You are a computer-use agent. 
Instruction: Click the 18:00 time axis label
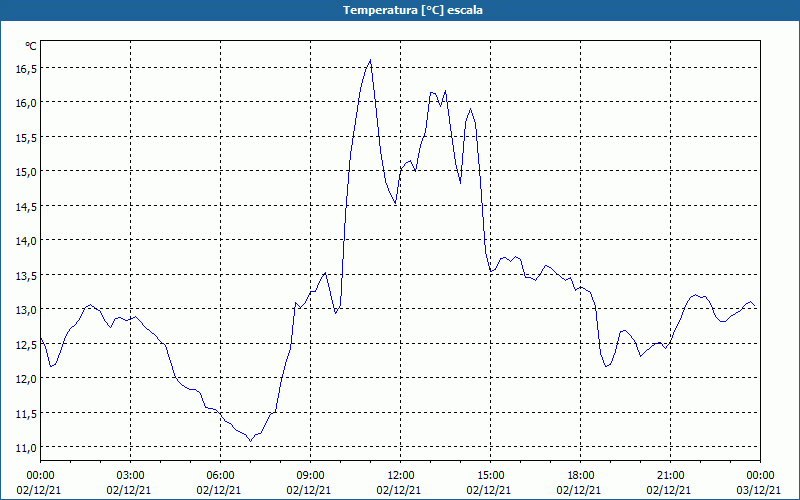581,476
